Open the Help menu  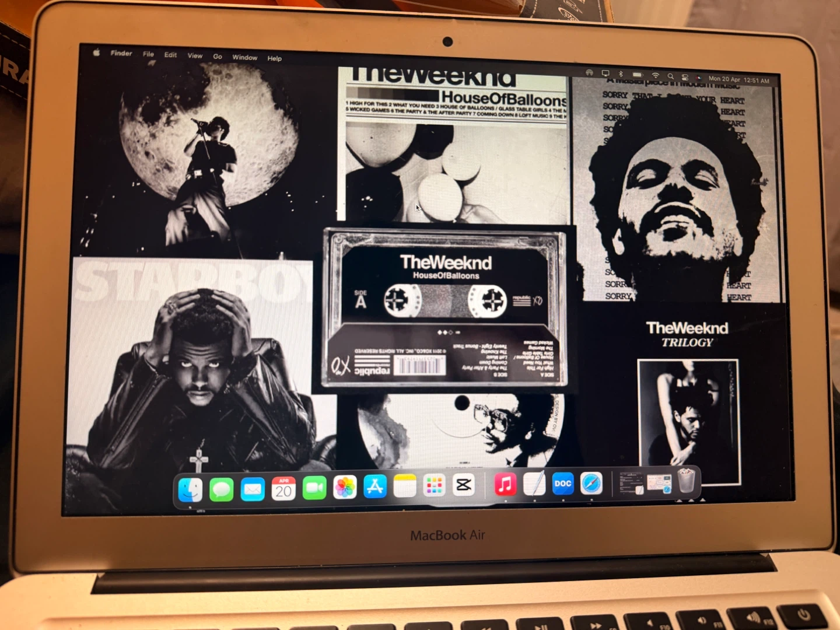[275, 58]
